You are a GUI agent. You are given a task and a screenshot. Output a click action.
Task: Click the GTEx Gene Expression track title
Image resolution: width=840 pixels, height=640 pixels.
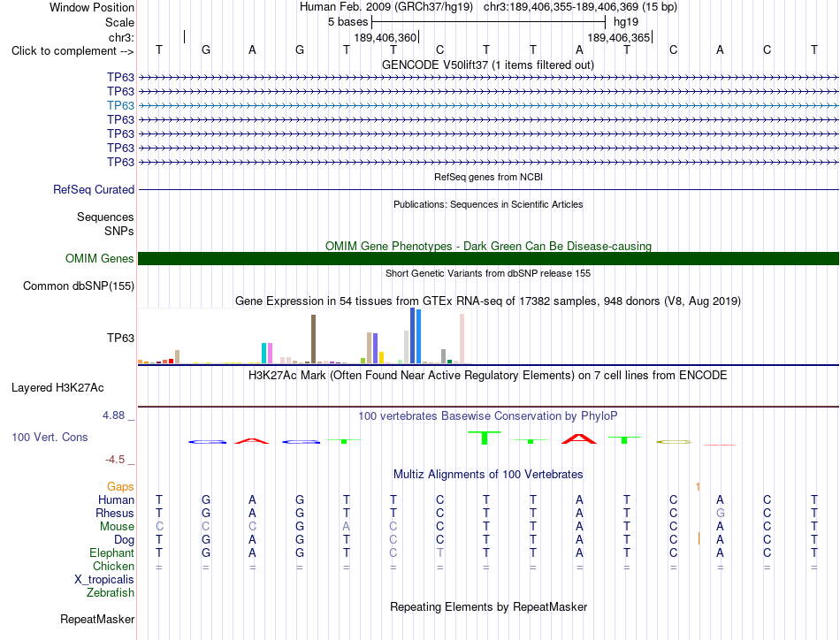tap(488, 301)
